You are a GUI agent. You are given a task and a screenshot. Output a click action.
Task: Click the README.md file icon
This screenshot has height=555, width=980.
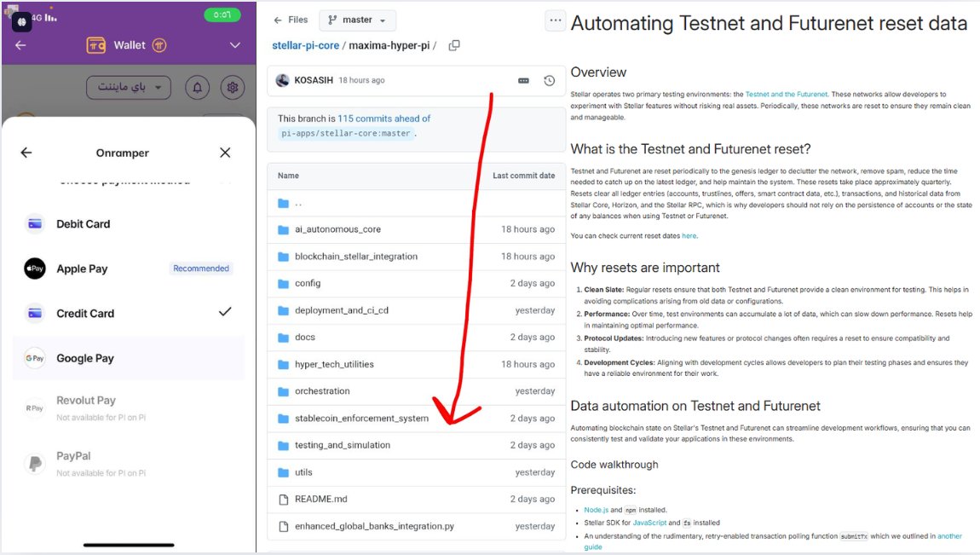tap(283, 500)
